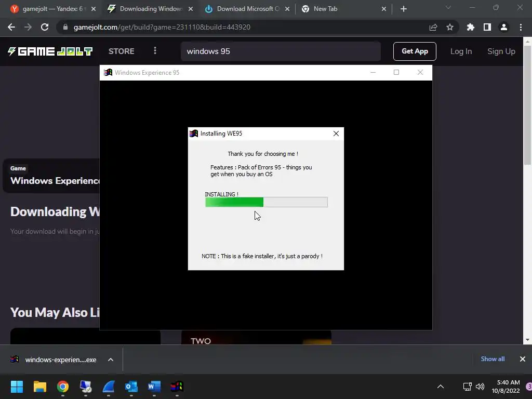Open Word from the taskbar
This screenshot has width=532, height=399.
click(x=154, y=387)
